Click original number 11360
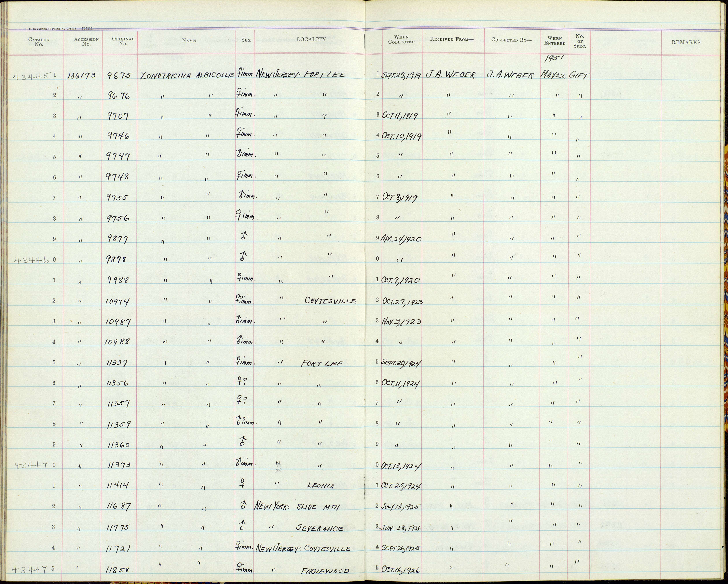 [118, 445]
